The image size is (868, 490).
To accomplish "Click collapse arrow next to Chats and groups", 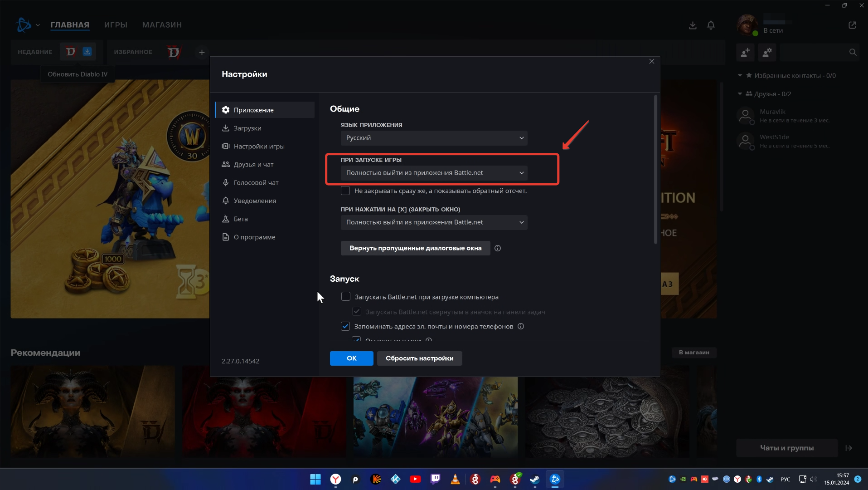I will tap(849, 448).
